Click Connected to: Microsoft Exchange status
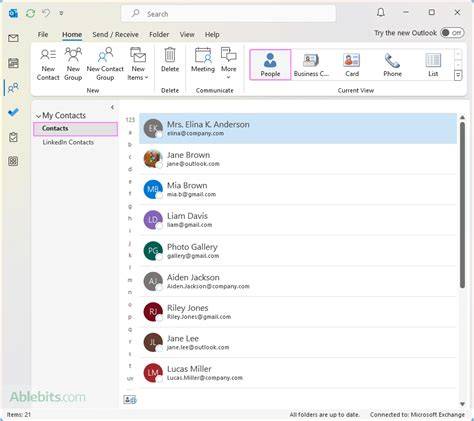474x421 pixels. pos(417,415)
